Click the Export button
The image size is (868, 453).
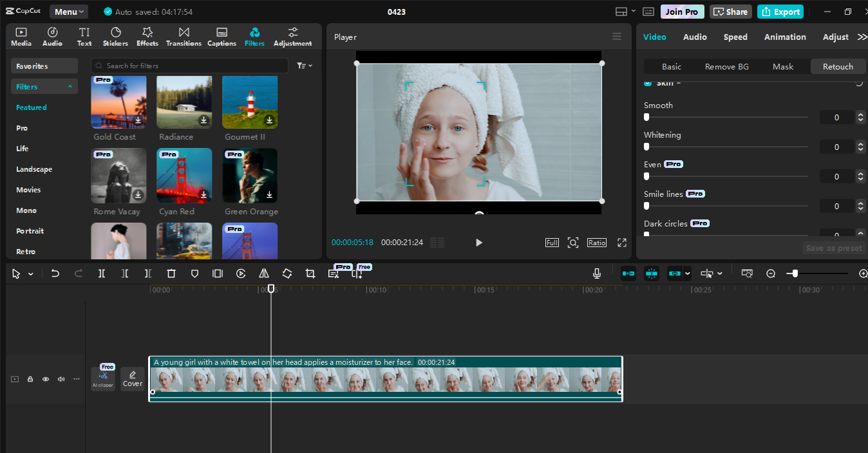tap(780, 11)
